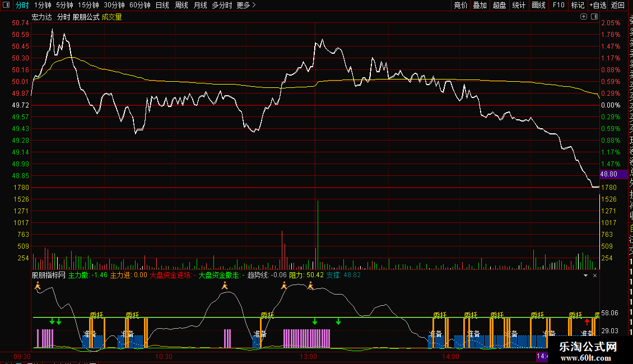Click the red up-arrow signal marker
633x364 pixels.
587,322
